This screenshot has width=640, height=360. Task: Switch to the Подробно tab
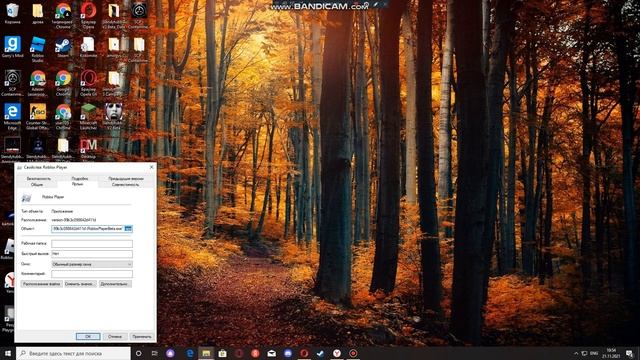coord(80,179)
